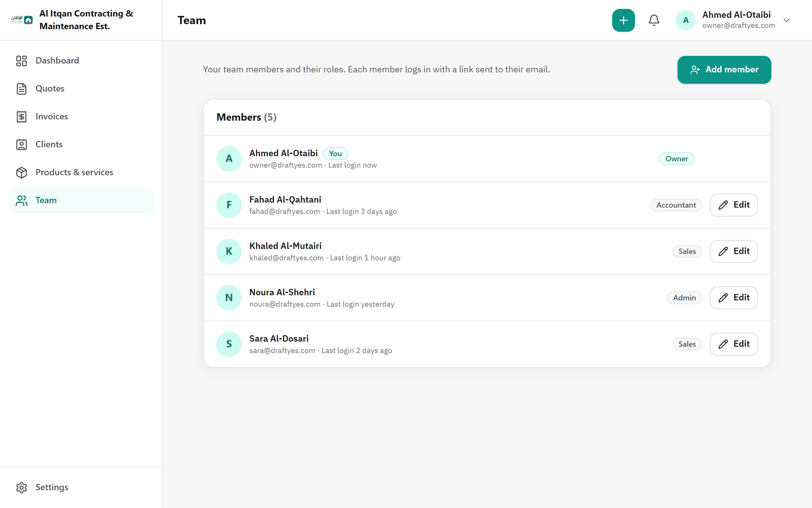Click the Add member button

[x=724, y=70]
